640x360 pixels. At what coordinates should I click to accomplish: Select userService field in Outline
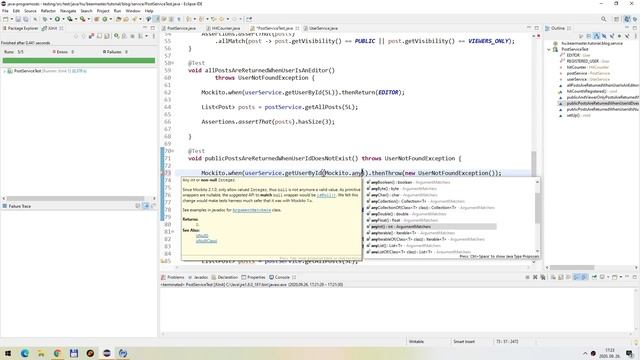point(584,79)
